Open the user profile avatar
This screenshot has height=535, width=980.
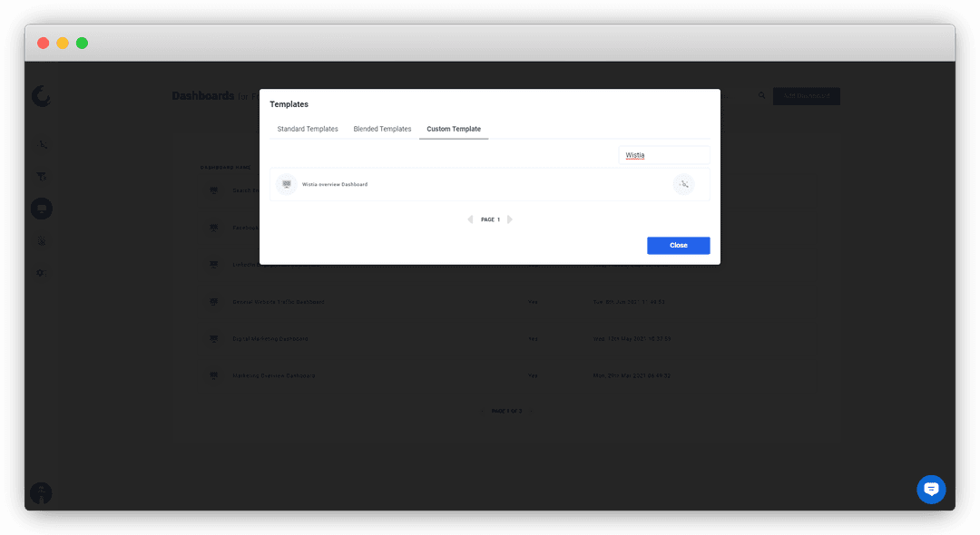click(x=41, y=493)
